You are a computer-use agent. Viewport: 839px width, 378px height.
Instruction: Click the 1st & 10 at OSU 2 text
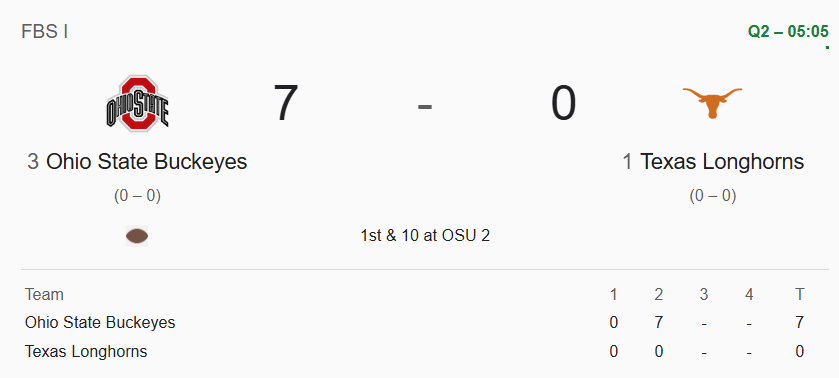[425, 236]
